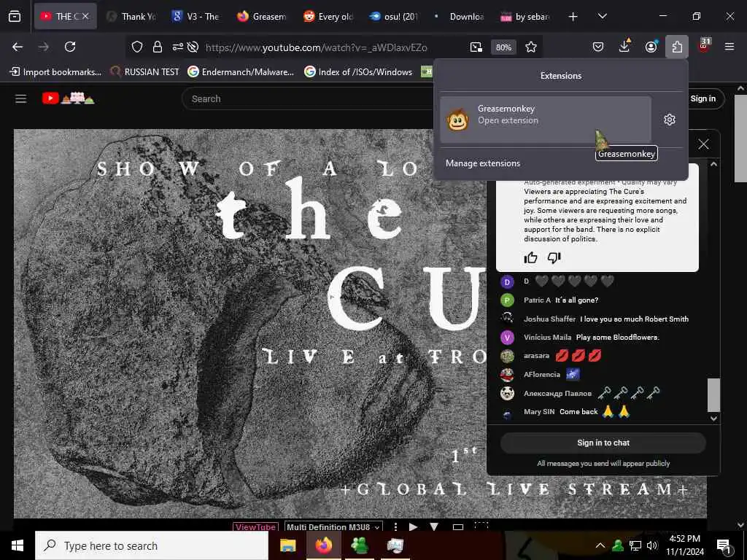Reset the 80% zoom level indicator
The width and height of the screenshot is (747, 560).
pos(503,47)
